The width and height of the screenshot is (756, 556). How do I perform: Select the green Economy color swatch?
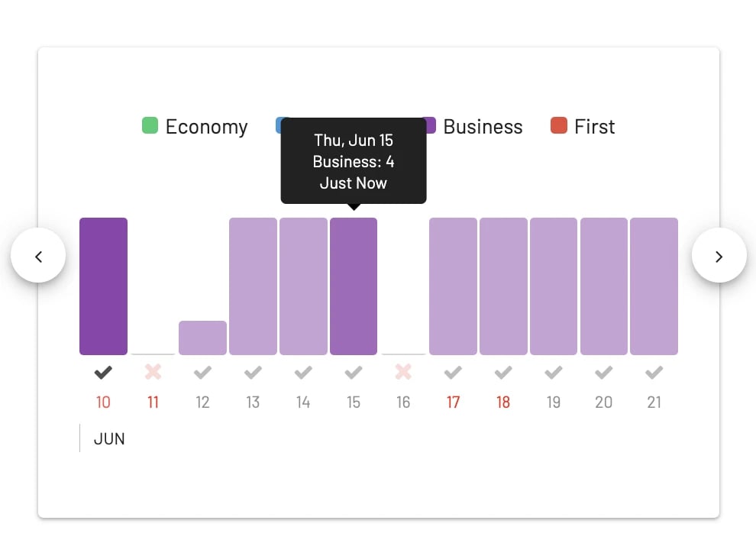click(150, 125)
